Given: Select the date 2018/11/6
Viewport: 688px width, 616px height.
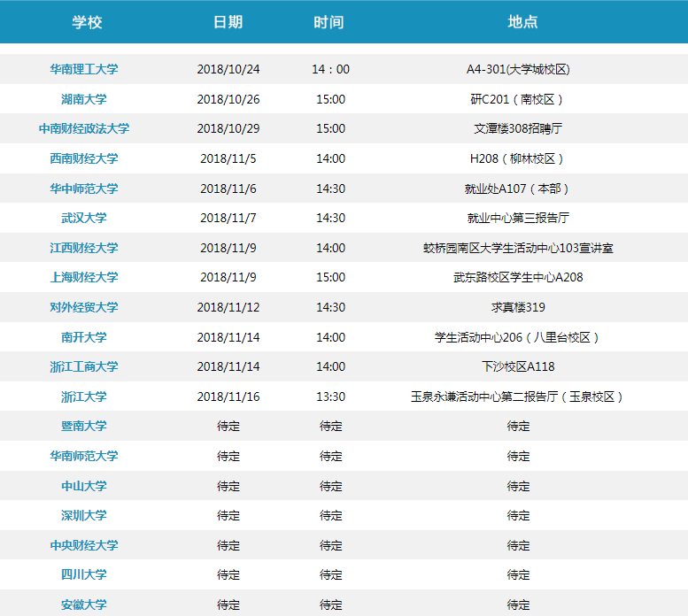Looking at the screenshot, I should (x=228, y=189).
